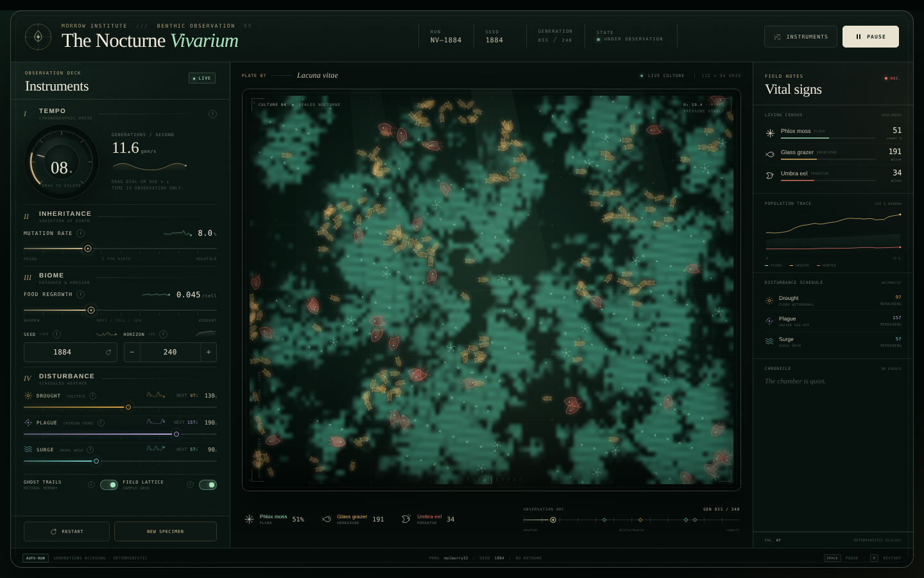Screen dimensions: 924x578
Task: Select Glass grazer row in Living Census
Action: click(833, 154)
